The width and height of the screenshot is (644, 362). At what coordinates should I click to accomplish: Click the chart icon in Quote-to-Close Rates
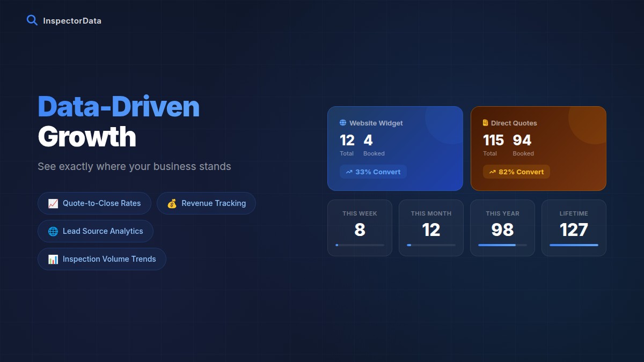53,203
